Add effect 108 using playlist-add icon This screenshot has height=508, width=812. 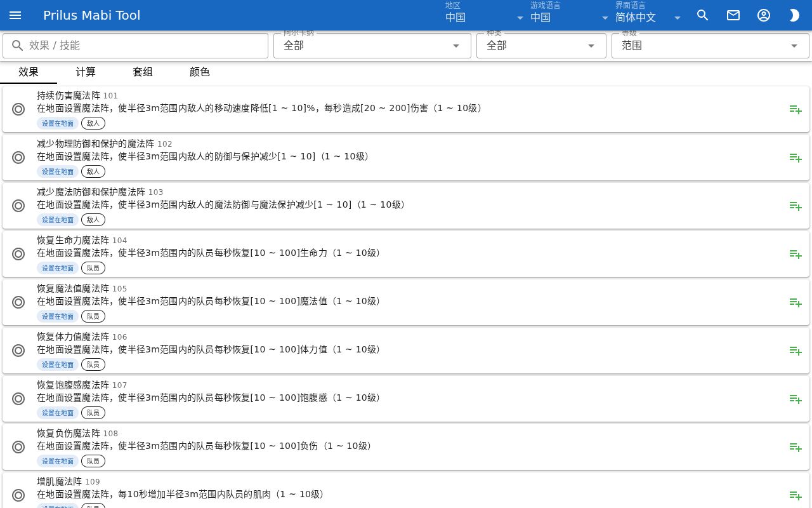pos(796,447)
